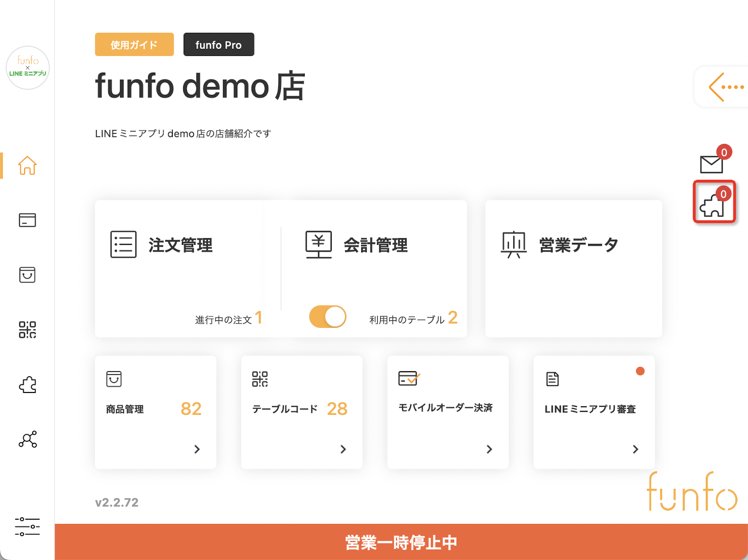Open the payment card icon in sidebar

[x=27, y=220]
